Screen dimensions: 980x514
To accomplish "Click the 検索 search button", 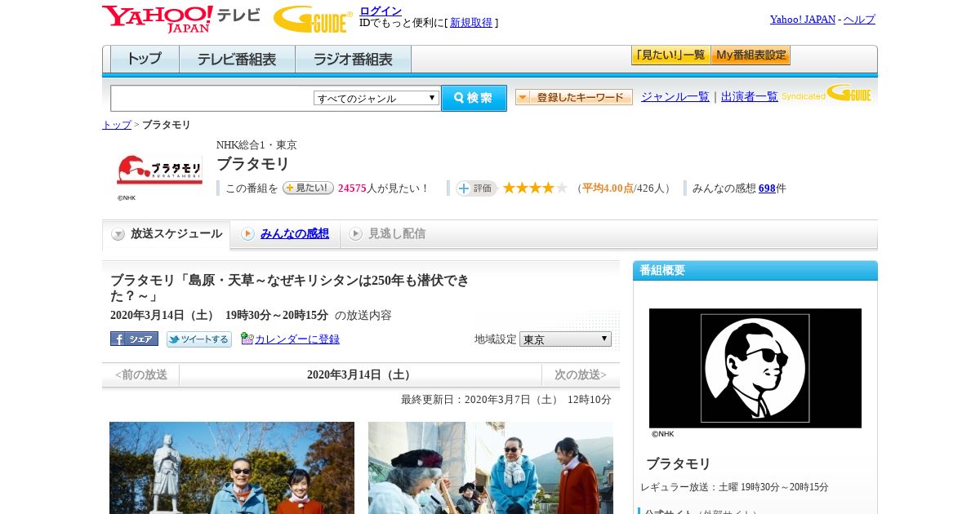I will pyautogui.click(x=474, y=98).
